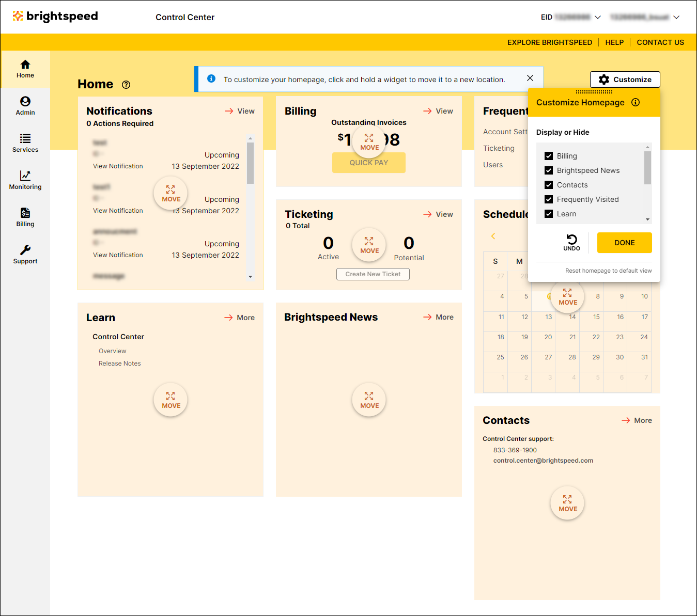This screenshot has height=616, width=697.
Task: Open the Admin sidebar section
Action: (25, 106)
